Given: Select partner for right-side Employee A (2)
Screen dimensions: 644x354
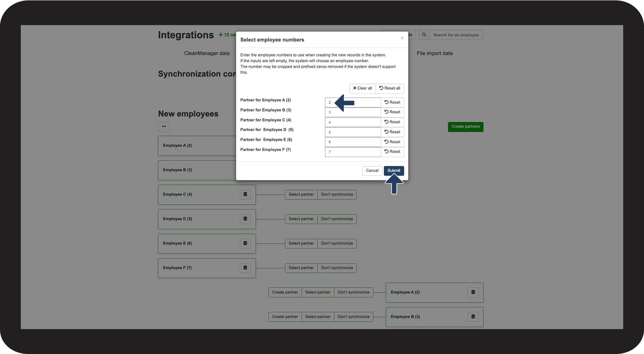Looking at the screenshot, I should point(318,292).
